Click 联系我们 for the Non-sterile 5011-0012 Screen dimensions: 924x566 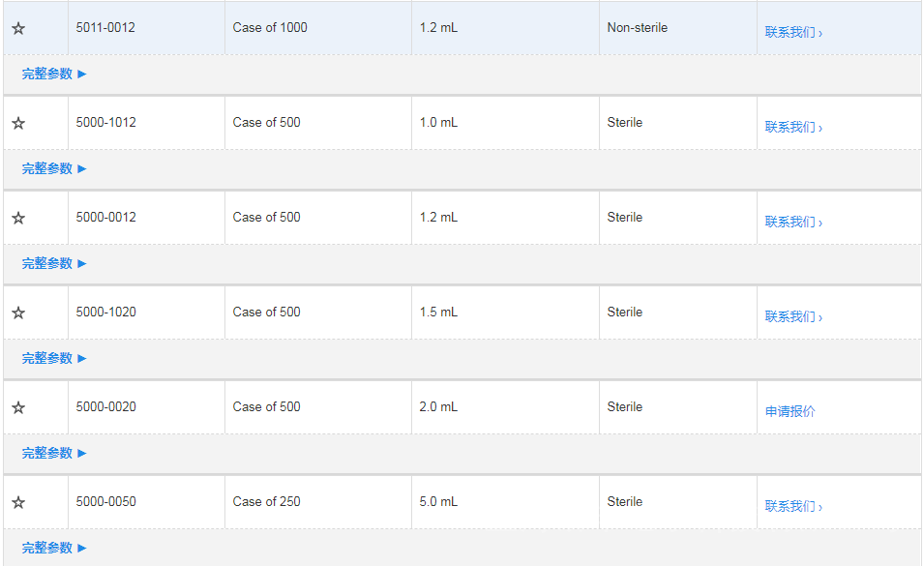[x=793, y=32]
